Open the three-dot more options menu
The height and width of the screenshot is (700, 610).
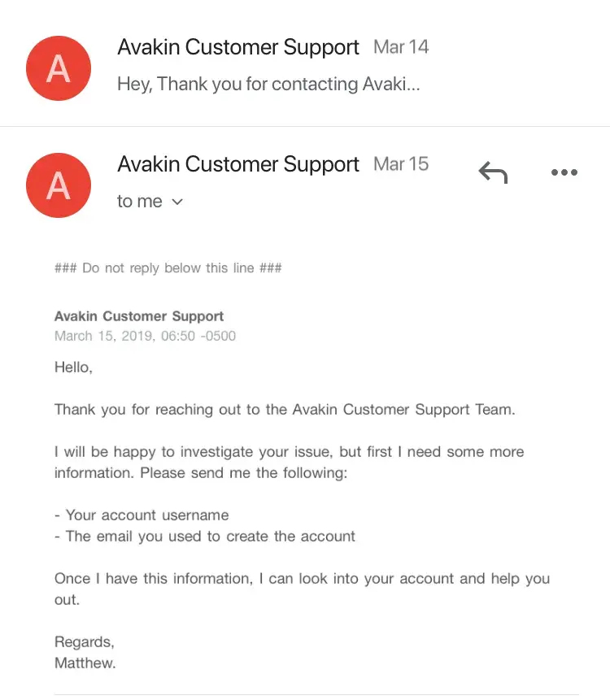click(x=564, y=172)
